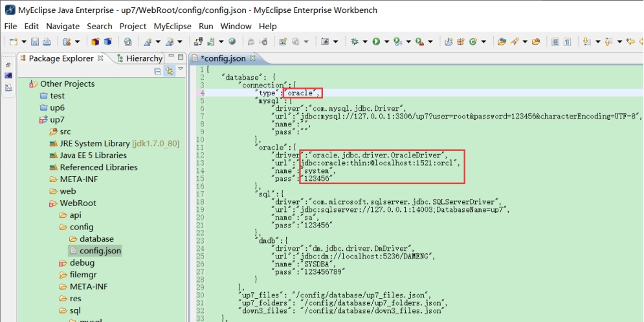Click the Print toolbar icon
Viewport: 644px width, 322px height.
tap(47, 41)
